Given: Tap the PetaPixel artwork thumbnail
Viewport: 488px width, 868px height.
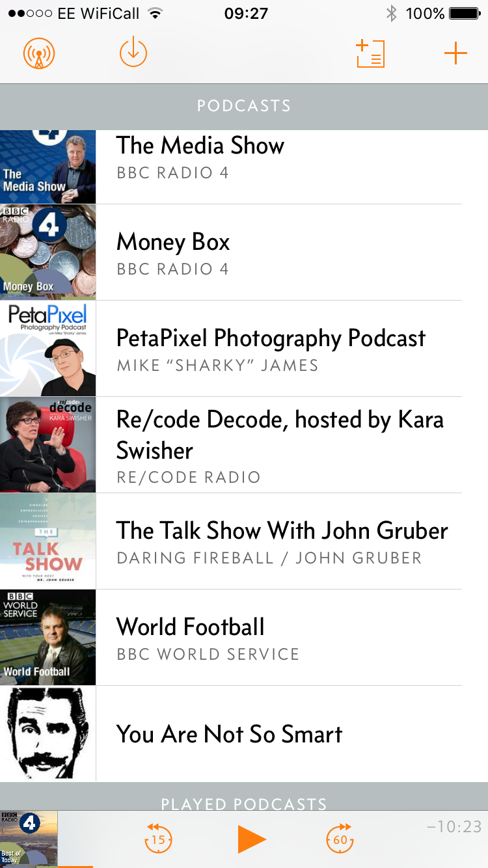Looking at the screenshot, I should click(x=47, y=348).
